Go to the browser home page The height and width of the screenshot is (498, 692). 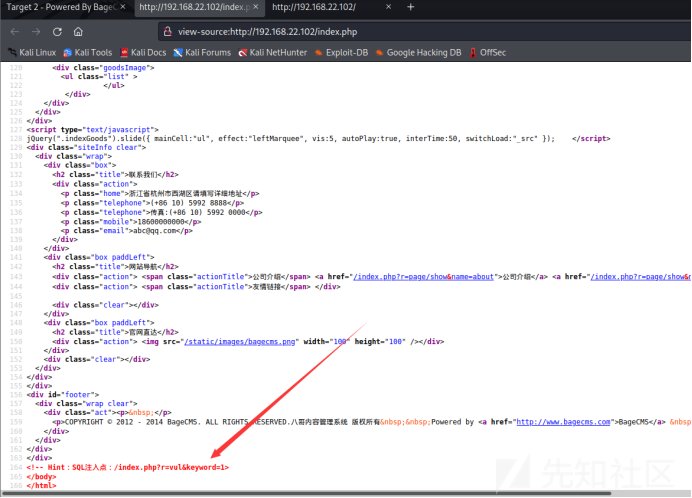click(x=78, y=32)
